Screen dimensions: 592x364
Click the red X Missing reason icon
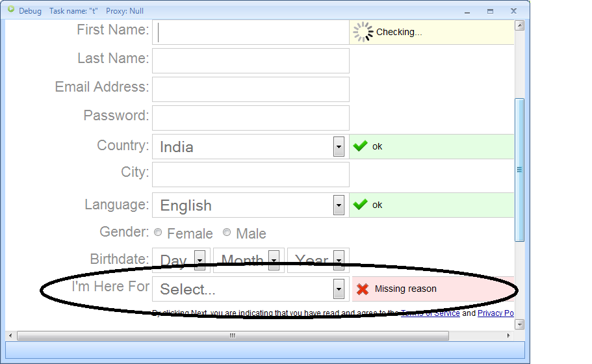(x=363, y=289)
